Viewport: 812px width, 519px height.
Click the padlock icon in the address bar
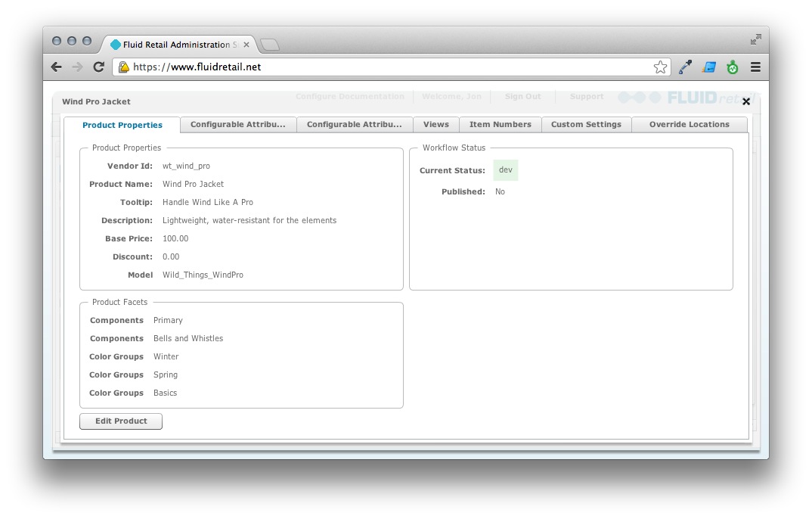(x=123, y=67)
